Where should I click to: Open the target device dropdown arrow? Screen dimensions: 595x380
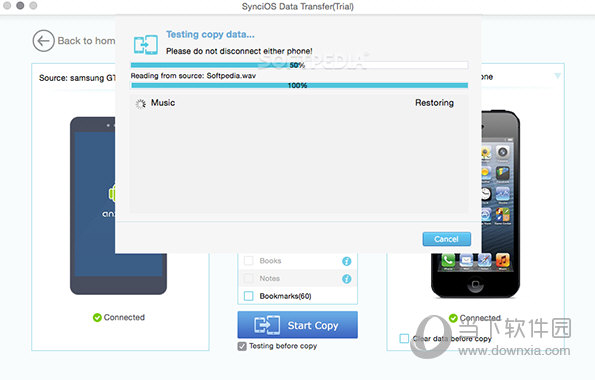(557, 76)
